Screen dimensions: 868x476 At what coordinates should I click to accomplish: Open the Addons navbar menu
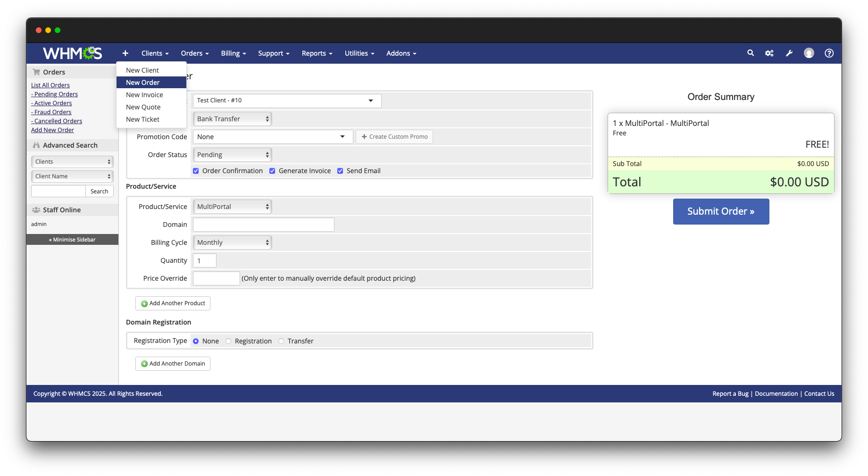tap(401, 53)
